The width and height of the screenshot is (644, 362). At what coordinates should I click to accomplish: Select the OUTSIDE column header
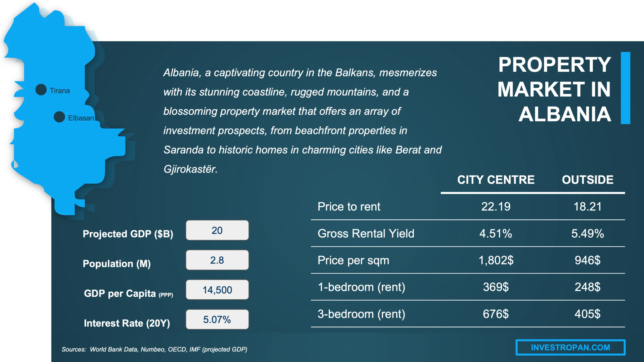coord(587,180)
